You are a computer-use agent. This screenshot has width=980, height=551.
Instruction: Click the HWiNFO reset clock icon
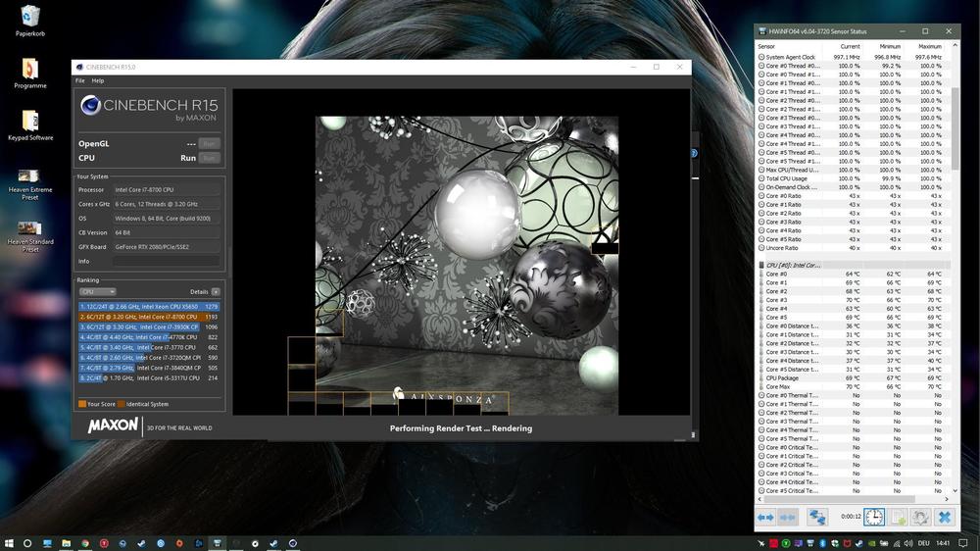pos(873,517)
